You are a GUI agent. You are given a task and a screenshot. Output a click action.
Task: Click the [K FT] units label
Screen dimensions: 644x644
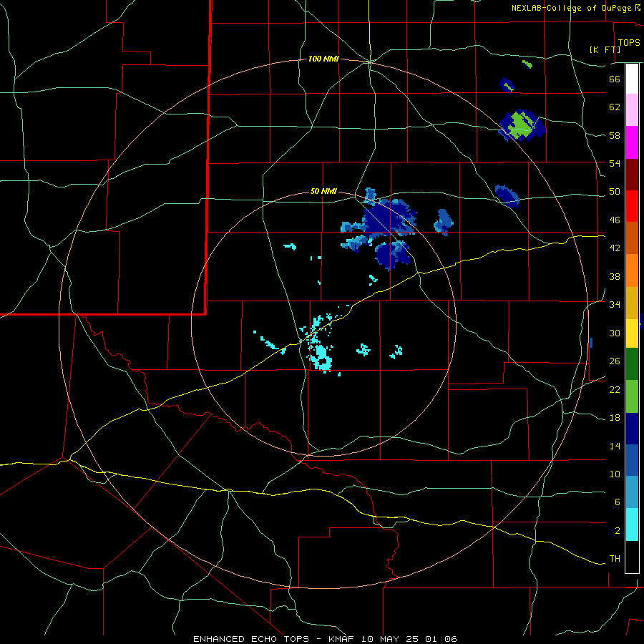click(x=605, y=49)
